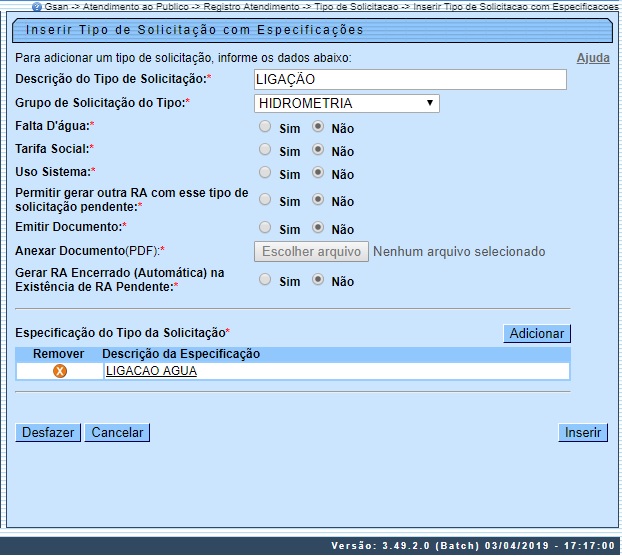Select Sim for Falta D'água
This screenshot has width=622, height=556.
[x=265, y=127]
